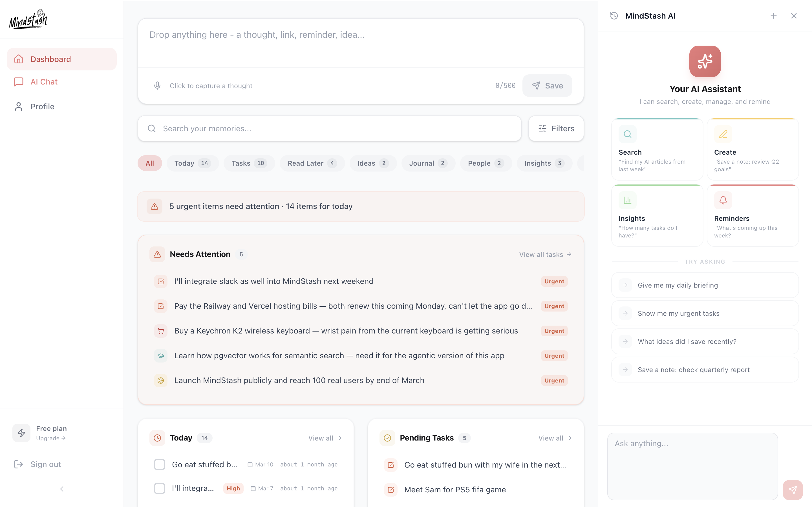Image resolution: width=812 pixels, height=507 pixels.
Task: Open the Filters options
Action: [556, 128]
